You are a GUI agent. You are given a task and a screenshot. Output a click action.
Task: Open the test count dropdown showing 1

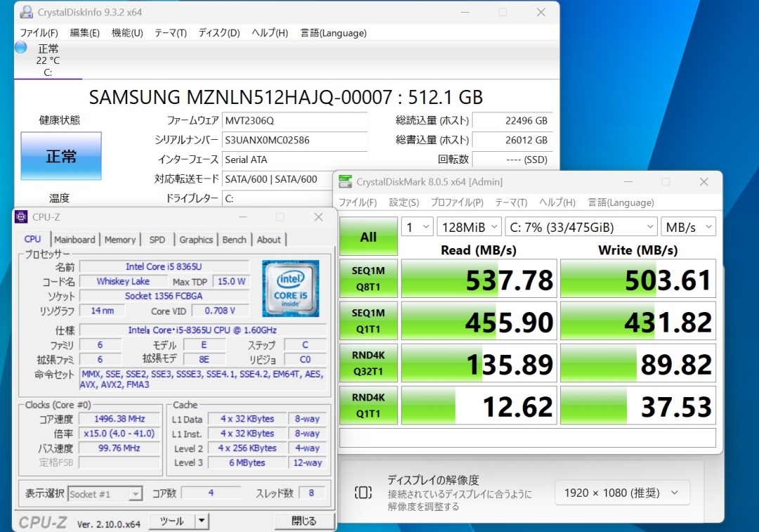[x=417, y=227]
